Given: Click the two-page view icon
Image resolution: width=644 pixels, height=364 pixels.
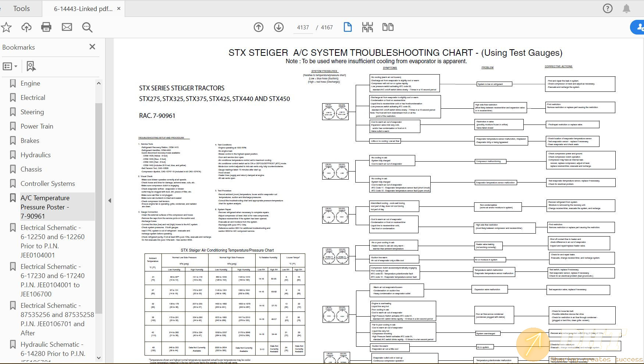Looking at the screenshot, I should coord(388,27).
